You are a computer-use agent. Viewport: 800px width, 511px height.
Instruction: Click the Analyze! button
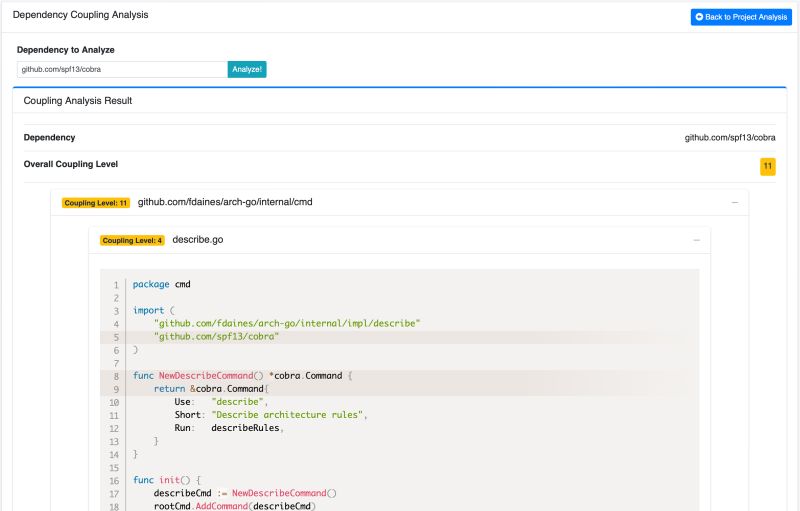[x=247, y=69]
